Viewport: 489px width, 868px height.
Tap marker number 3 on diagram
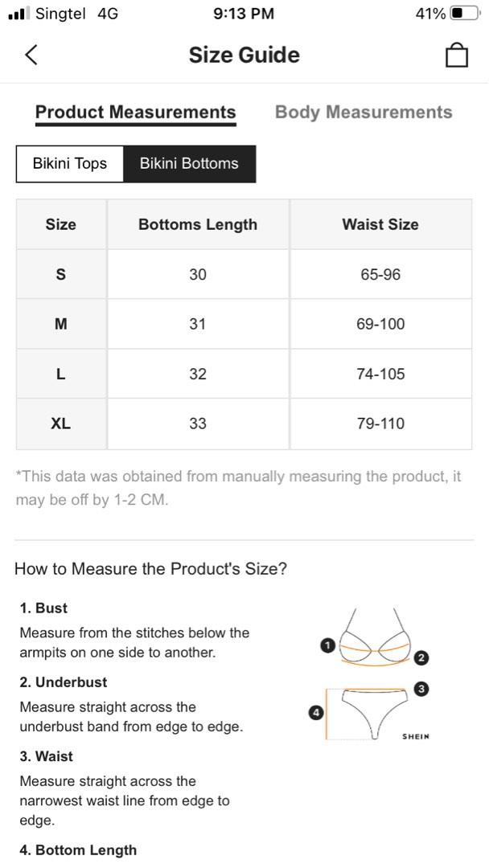click(x=421, y=689)
